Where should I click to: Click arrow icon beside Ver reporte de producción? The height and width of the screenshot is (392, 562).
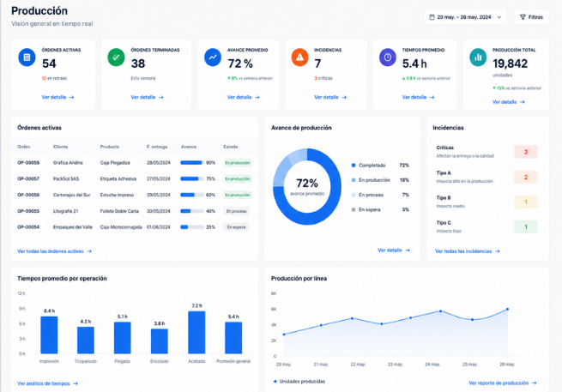click(534, 383)
